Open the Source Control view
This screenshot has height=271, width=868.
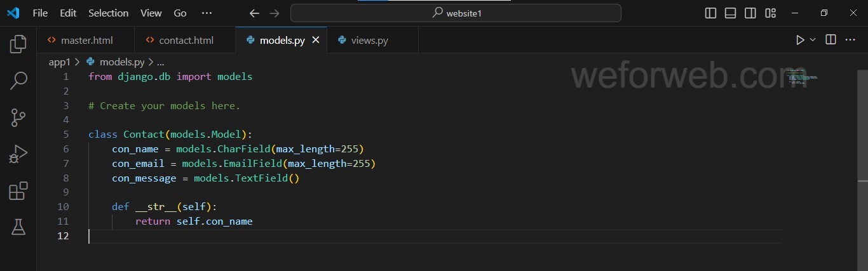18,117
